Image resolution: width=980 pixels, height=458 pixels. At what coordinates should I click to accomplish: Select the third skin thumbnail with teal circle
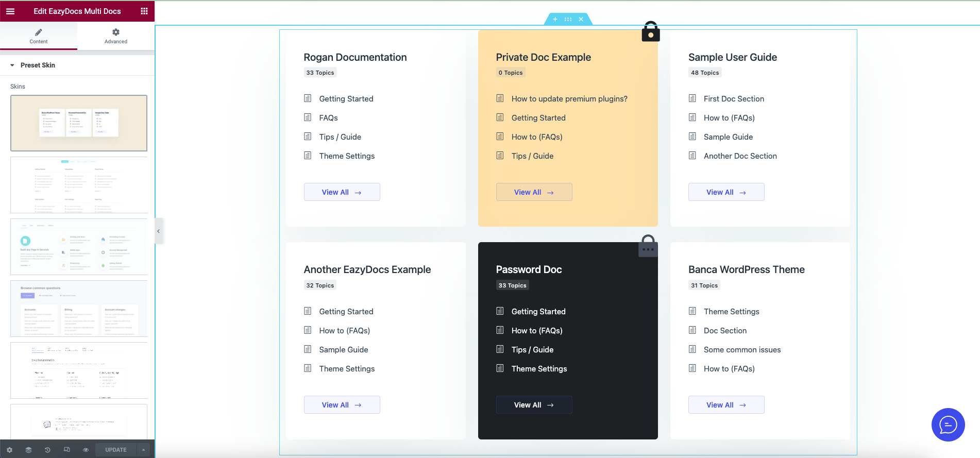coord(79,247)
